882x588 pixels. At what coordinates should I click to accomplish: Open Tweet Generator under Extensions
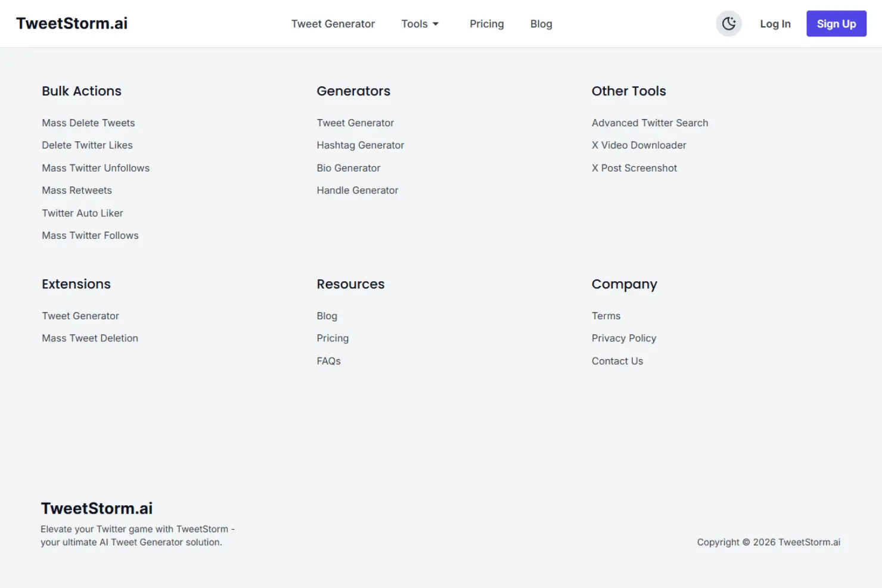pyautogui.click(x=80, y=316)
